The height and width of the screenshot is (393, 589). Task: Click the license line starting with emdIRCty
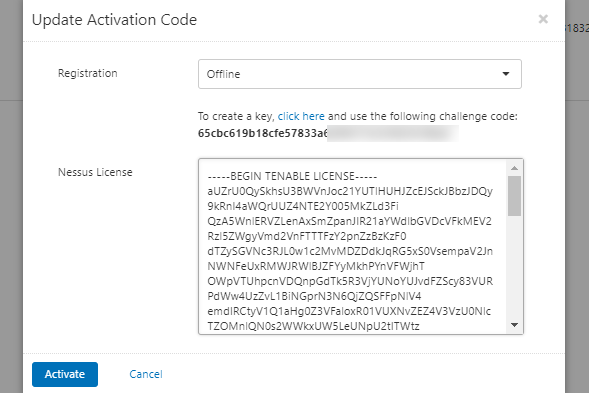pos(349,311)
